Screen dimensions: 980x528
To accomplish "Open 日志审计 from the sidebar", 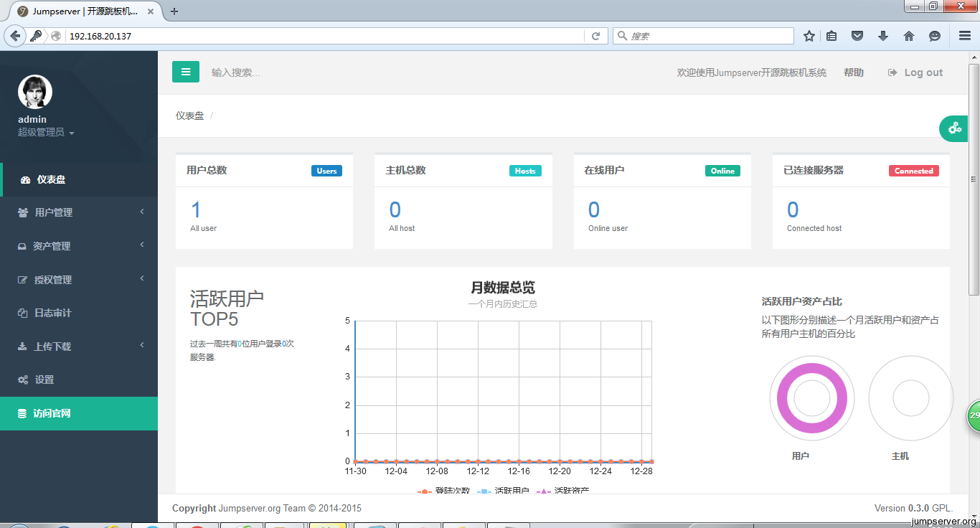I will tap(52, 313).
